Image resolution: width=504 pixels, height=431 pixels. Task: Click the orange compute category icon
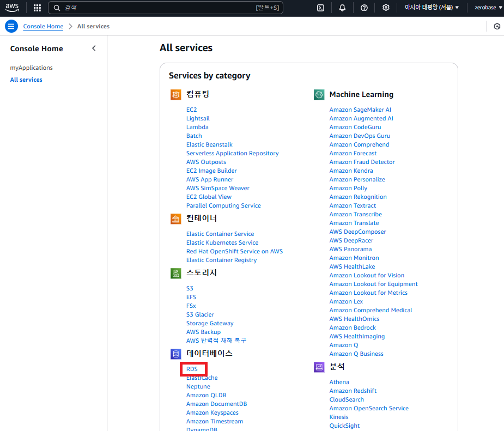click(176, 95)
